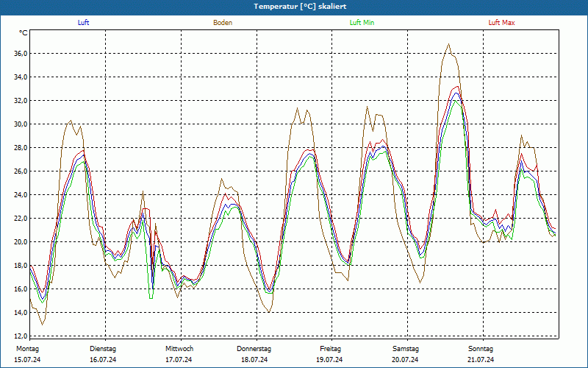This screenshot has height=368, width=588.
Task: Click the '20.07.24' date label
Action: click(x=406, y=360)
